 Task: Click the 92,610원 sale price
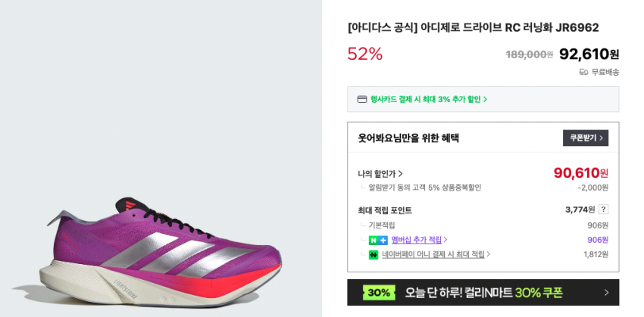pos(589,54)
